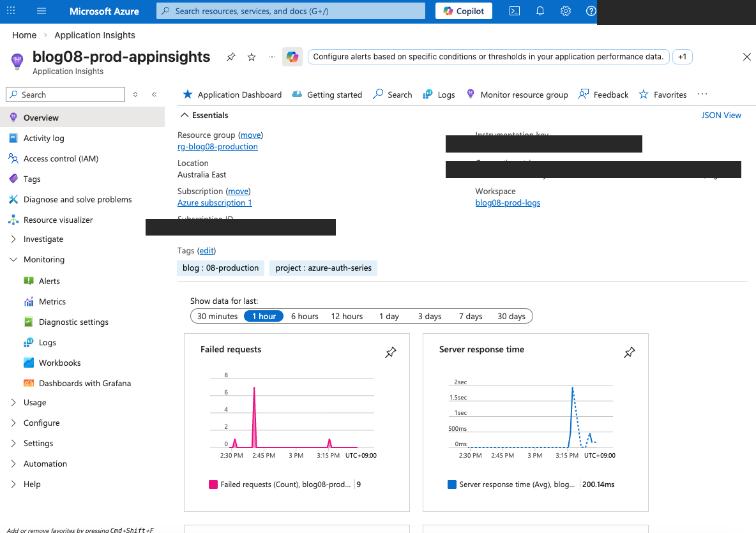The height and width of the screenshot is (533, 756).
Task: Click Search in the command toolbar
Action: point(393,94)
